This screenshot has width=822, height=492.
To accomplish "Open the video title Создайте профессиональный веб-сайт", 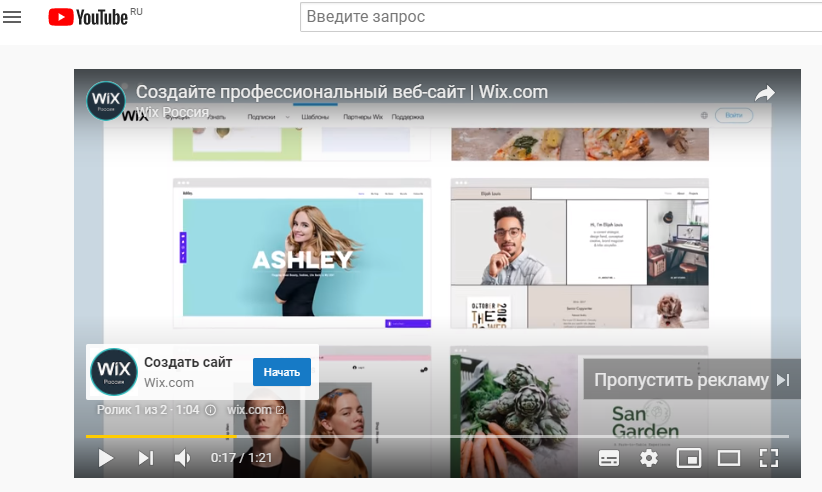I will click(x=342, y=92).
